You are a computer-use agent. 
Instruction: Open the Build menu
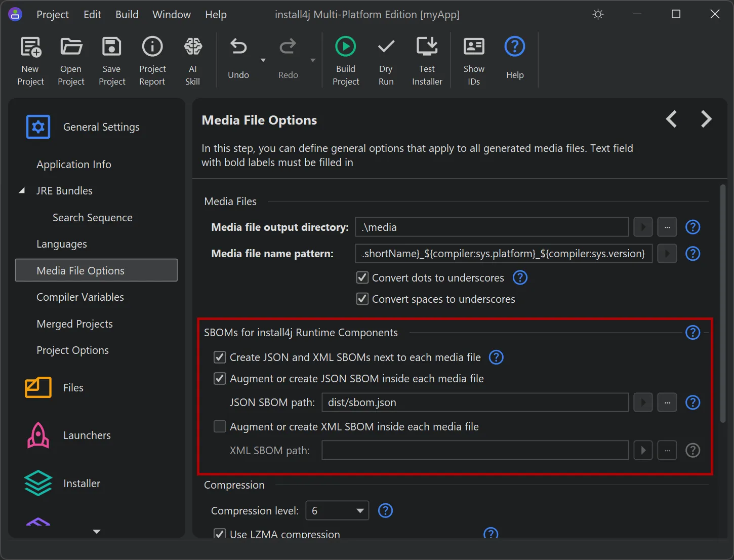tap(127, 14)
